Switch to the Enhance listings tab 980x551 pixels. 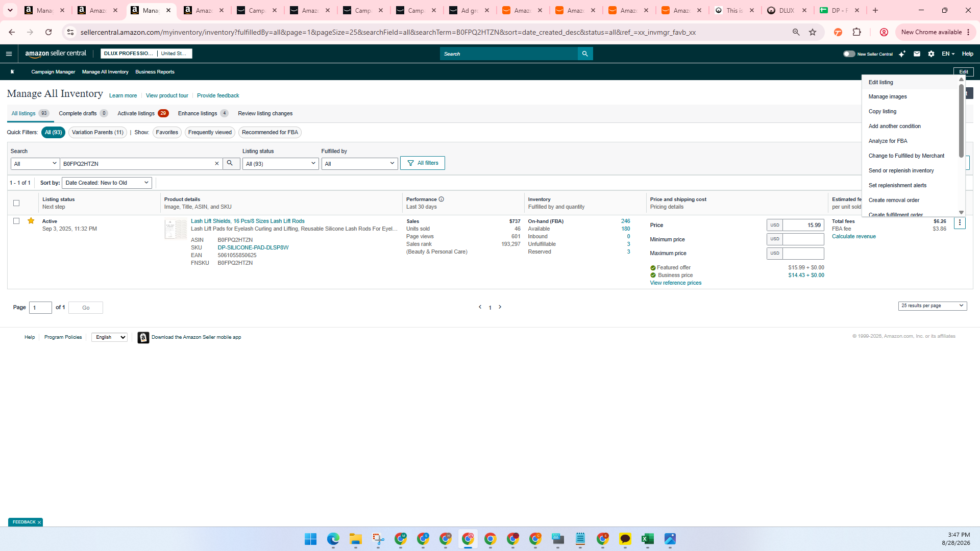[203, 114]
